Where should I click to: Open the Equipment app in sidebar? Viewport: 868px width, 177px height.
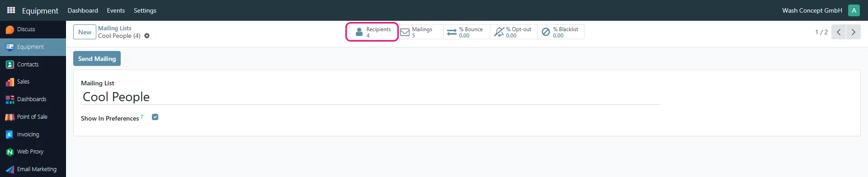[33, 47]
